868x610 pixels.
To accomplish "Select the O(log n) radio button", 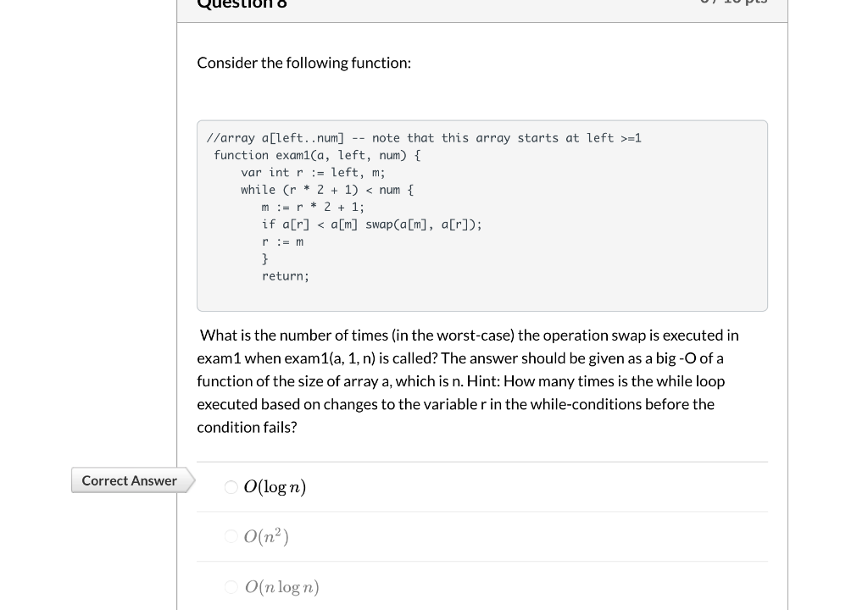I will click(230, 487).
